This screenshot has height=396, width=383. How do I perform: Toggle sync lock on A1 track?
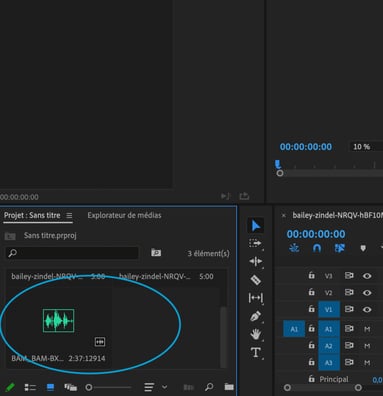349,329
